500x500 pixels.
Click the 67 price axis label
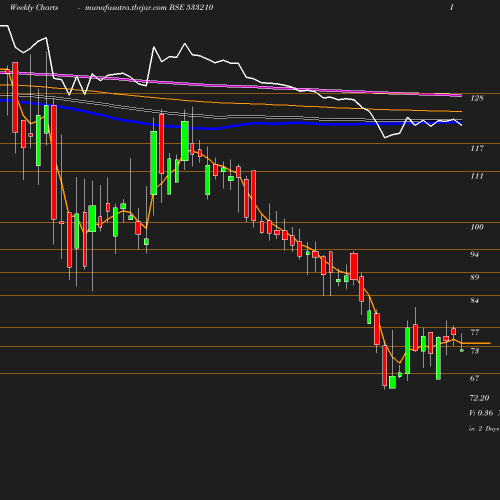coord(474,378)
